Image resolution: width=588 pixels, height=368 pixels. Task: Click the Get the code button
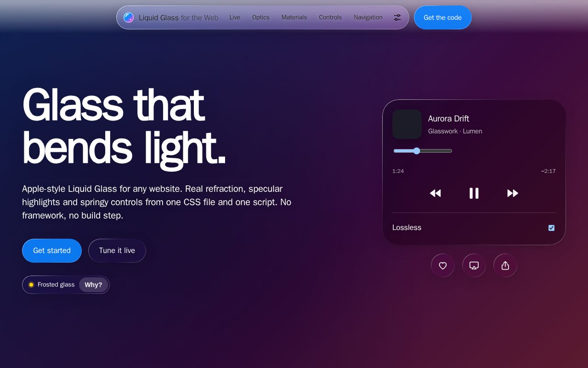point(443,17)
